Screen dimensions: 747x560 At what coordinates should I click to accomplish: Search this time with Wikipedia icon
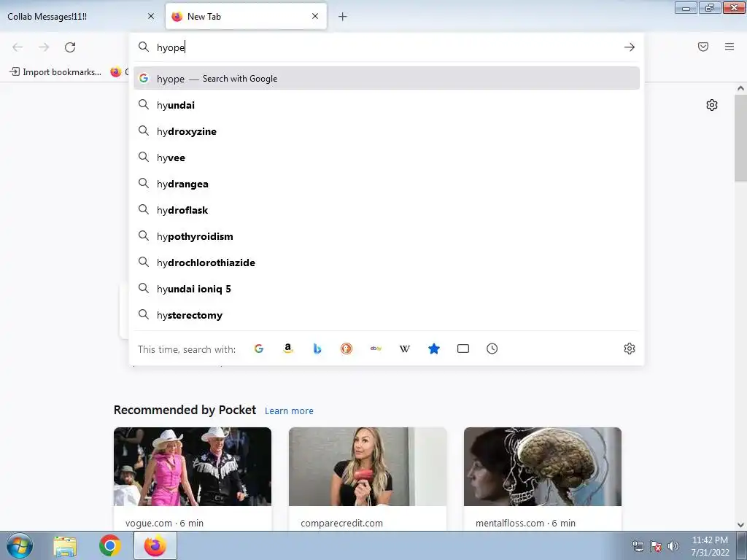(404, 349)
